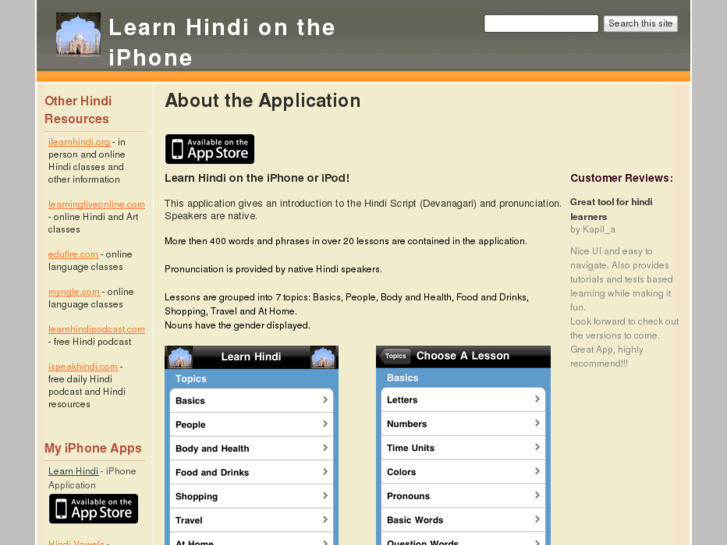727x545 pixels.
Task: Open the Pronouns lesson chevron
Action: tap(537, 495)
